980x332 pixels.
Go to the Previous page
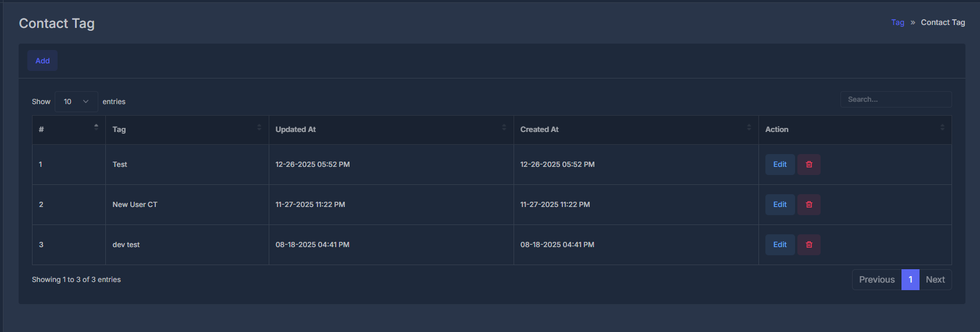876,280
